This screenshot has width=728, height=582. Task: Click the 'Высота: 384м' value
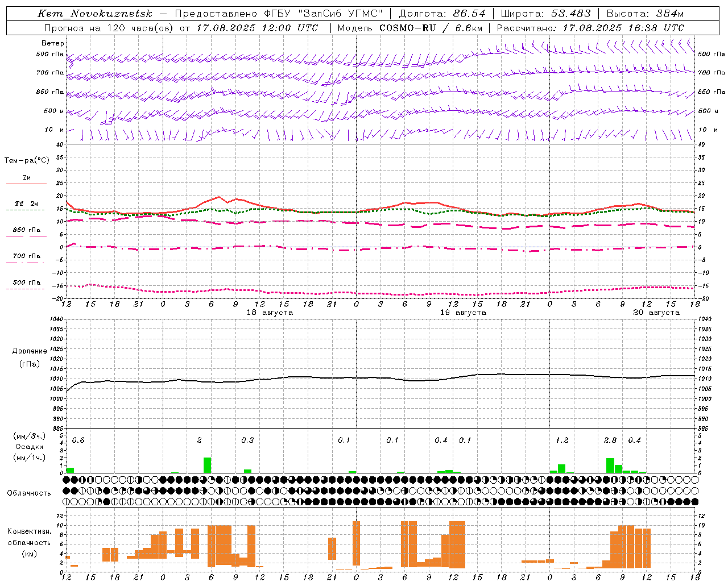[x=645, y=14]
